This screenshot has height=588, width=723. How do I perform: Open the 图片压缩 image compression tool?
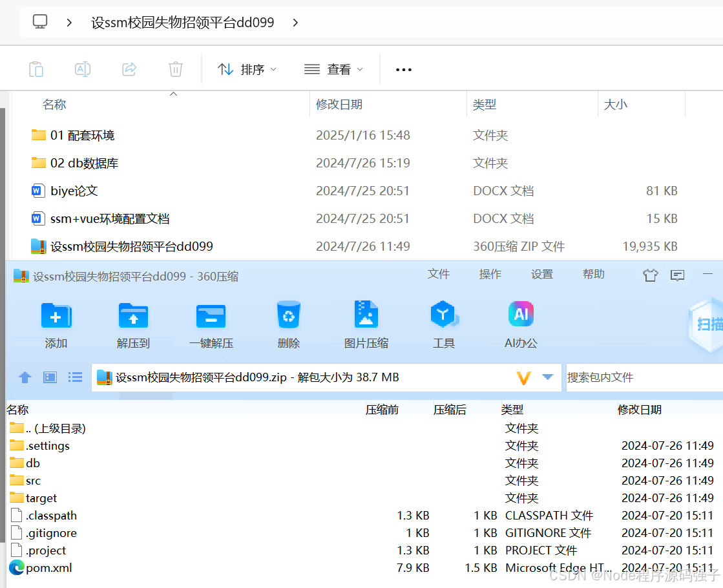(x=366, y=315)
